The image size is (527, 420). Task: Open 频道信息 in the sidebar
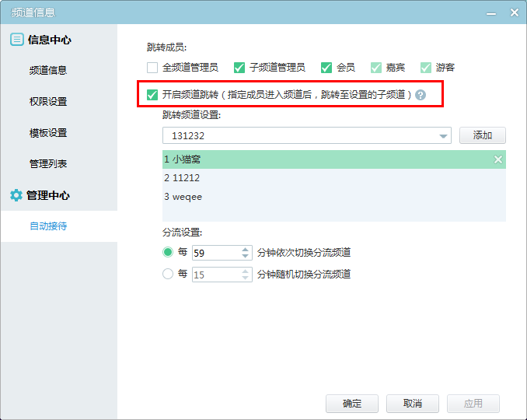48,70
